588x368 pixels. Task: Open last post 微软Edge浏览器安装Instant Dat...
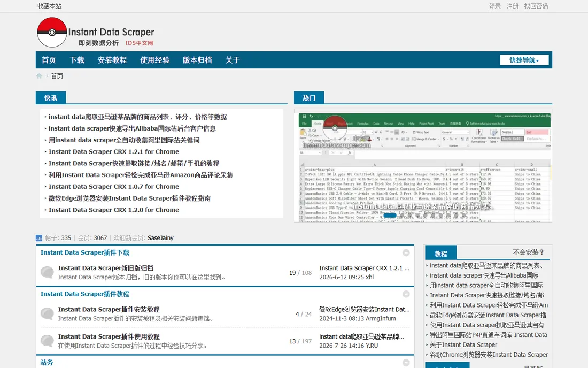pyautogui.click(x=364, y=310)
